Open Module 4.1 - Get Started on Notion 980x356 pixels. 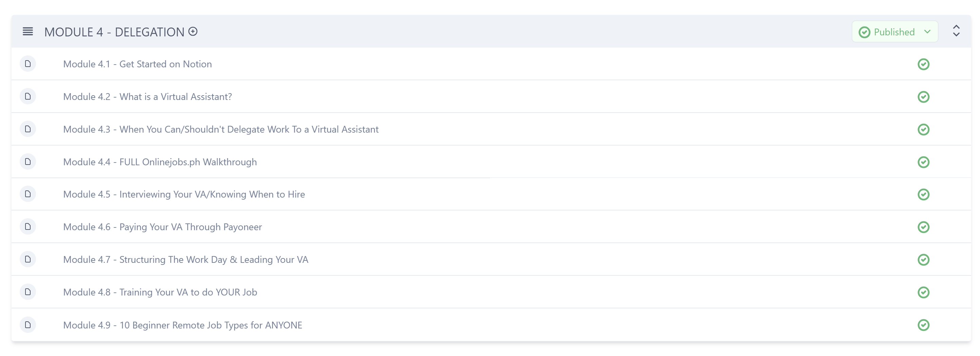[137, 64]
